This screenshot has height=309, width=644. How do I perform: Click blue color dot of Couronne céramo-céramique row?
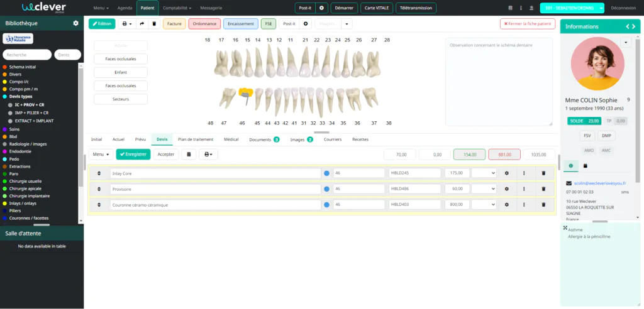(327, 204)
